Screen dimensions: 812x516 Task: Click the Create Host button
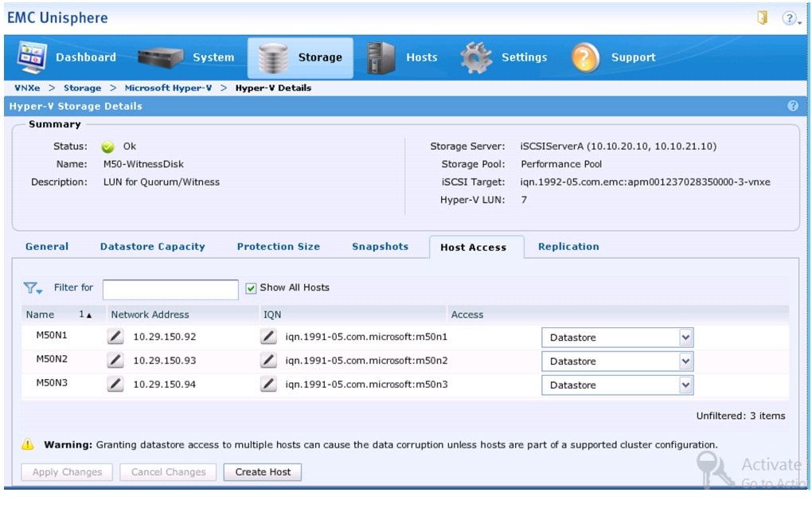coord(263,472)
